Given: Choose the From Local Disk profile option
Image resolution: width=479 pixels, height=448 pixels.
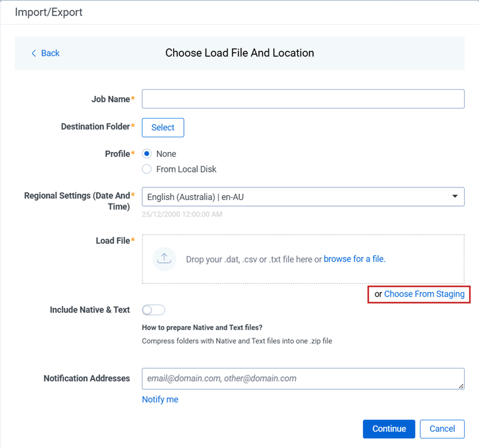Looking at the screenshot, I should coord(145,169).
